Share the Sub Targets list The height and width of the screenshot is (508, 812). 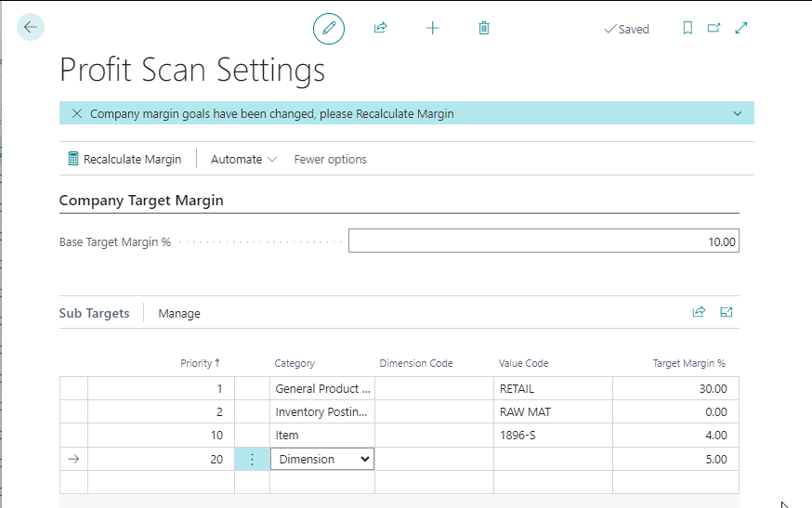point(699,313)
